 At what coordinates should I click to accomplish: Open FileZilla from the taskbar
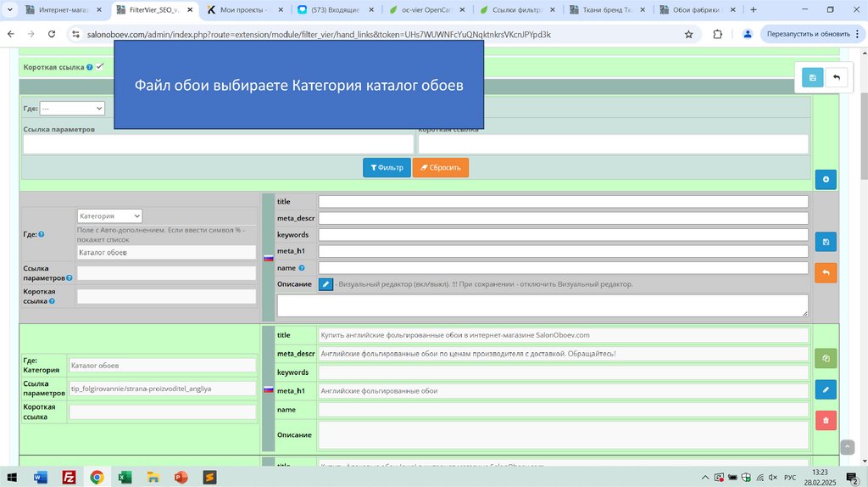tap(69, 477)
